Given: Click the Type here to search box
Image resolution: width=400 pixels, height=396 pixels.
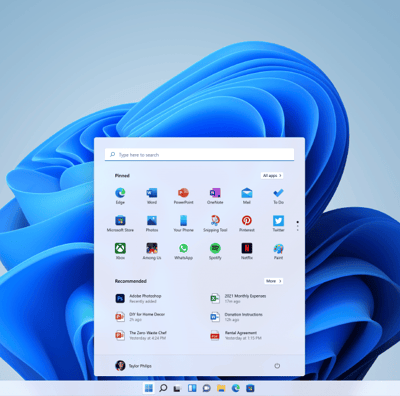Looking at the screenshot, I should point(199,155).
